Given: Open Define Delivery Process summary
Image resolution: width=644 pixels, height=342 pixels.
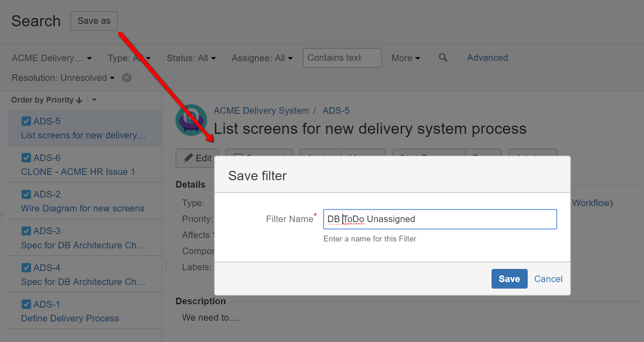Looking at the screenshot, I should coord(70,318).
